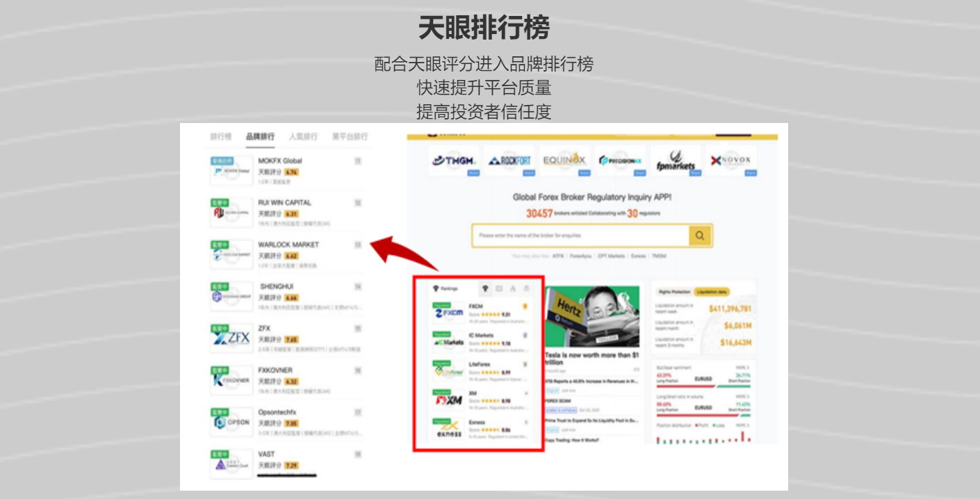Open the Hertz Tesla news image
980x499 pixels.
coord(592,316)
